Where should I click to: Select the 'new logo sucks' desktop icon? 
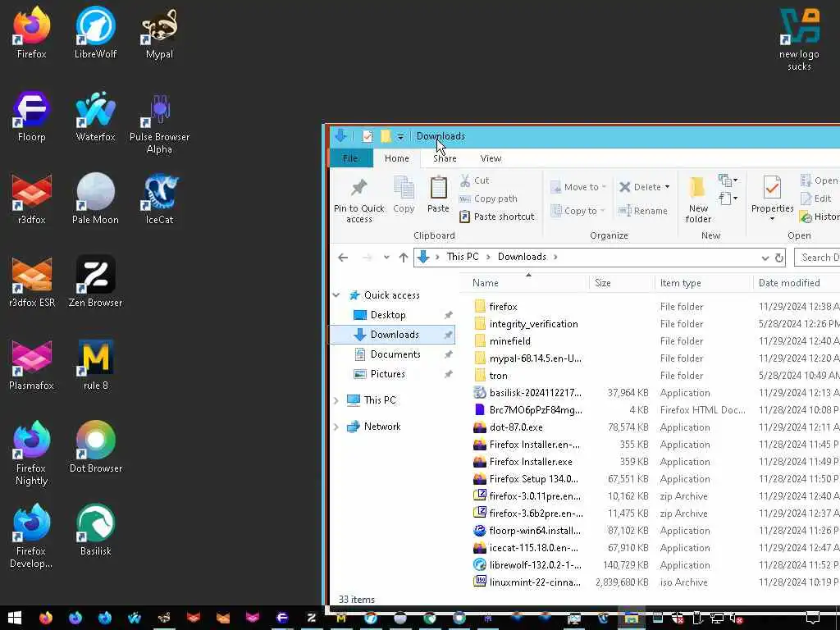pyautogui.click(x=799, y=39)
